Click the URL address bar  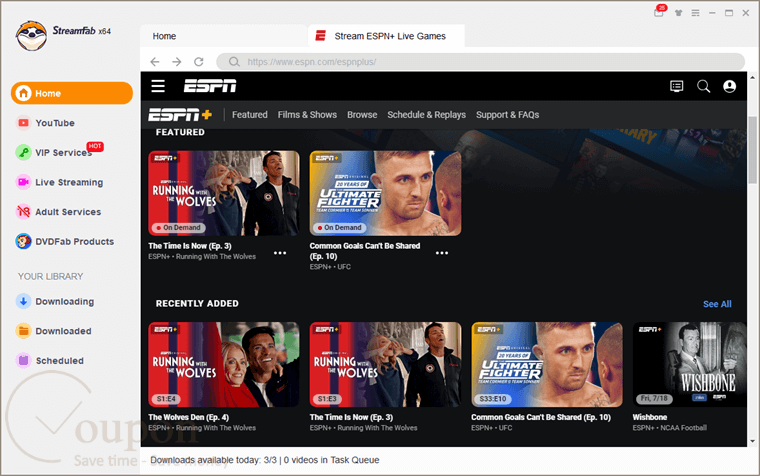tap(480, 62)
